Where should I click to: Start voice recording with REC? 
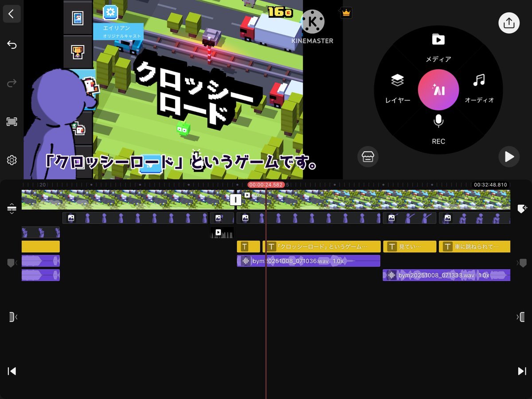click(x=438, y=129)
